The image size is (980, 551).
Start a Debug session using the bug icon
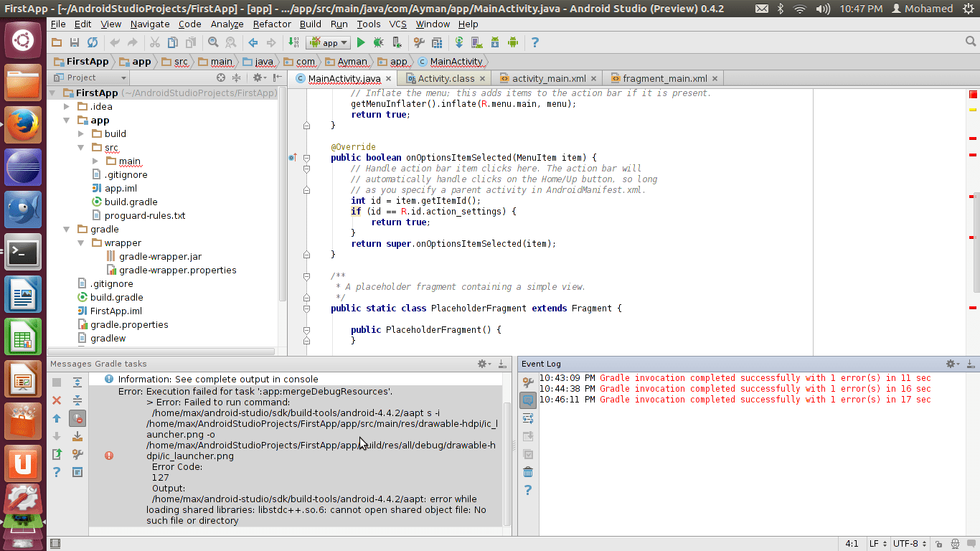(378, 42)
